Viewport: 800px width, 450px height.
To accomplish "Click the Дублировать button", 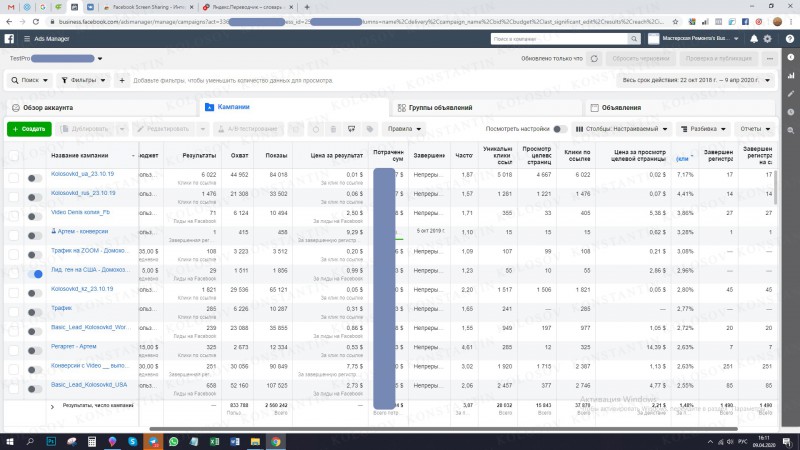I will tap(85, 129).
